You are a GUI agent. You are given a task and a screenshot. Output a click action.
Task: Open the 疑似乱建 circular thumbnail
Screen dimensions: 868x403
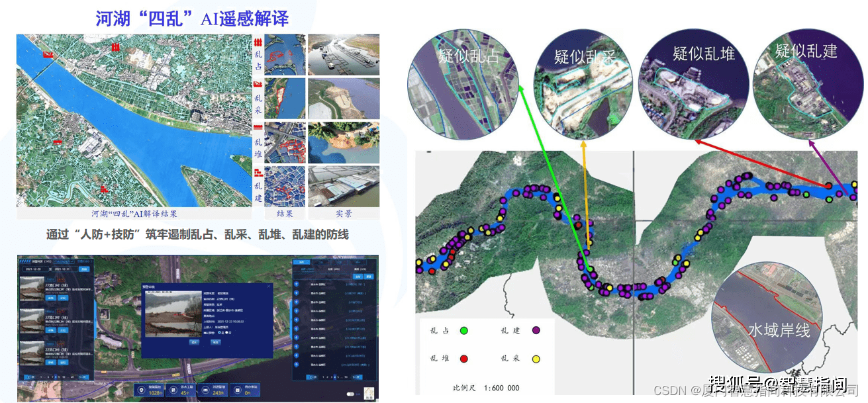(x=808, y=84)
